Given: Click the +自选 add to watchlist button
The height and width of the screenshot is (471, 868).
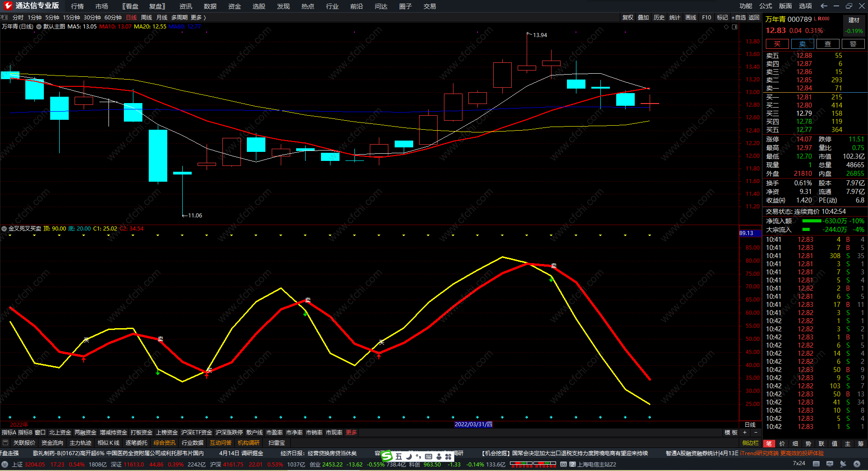Looking at the screenshot, I should click(739, 18).
